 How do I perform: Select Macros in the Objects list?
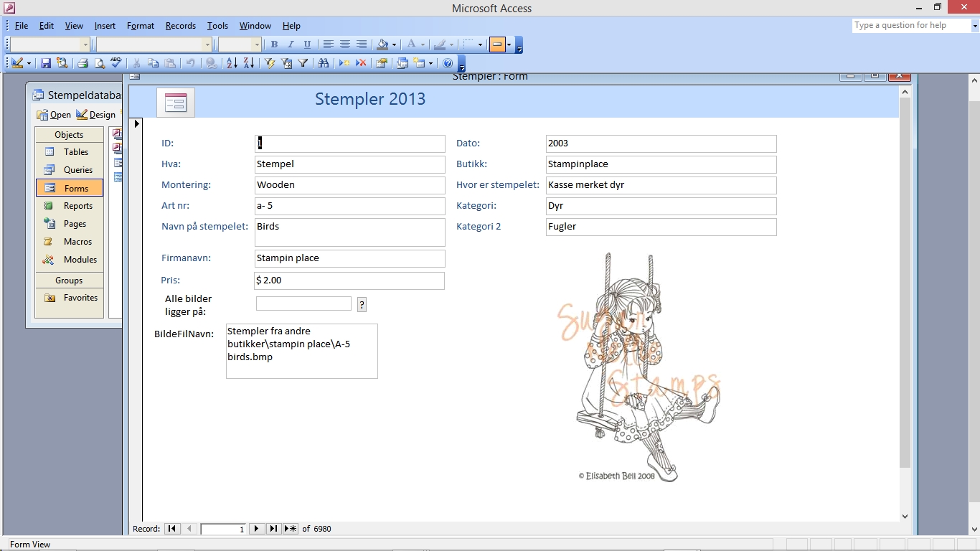tap(69, 242)
